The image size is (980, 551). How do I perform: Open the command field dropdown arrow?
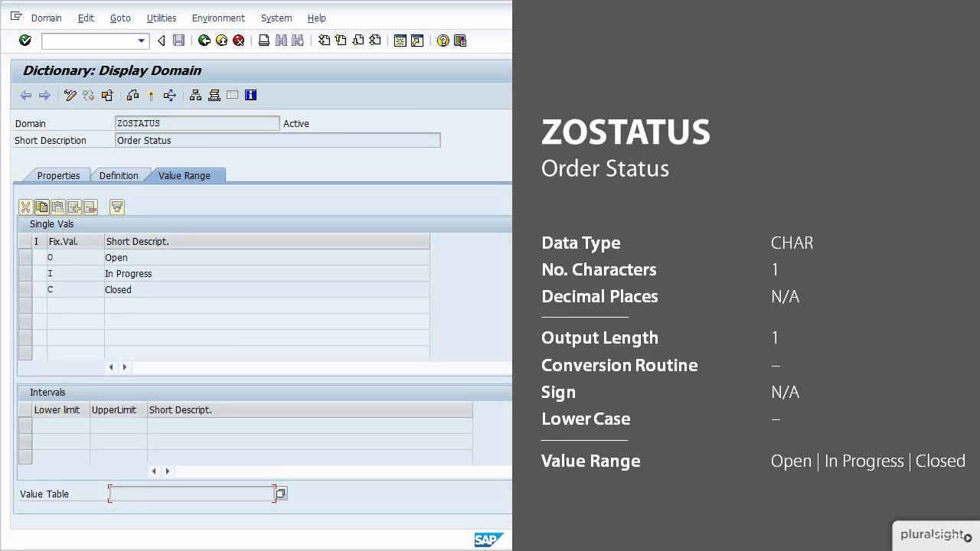click(x=141, y=41)
